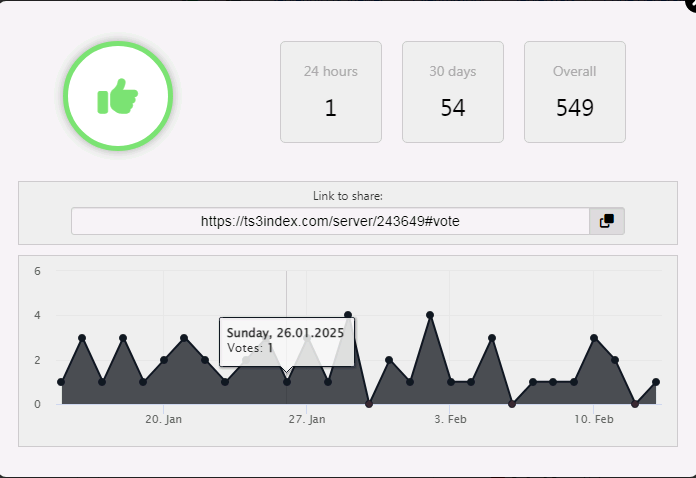Click the first data point on the chart

(61, 382)
